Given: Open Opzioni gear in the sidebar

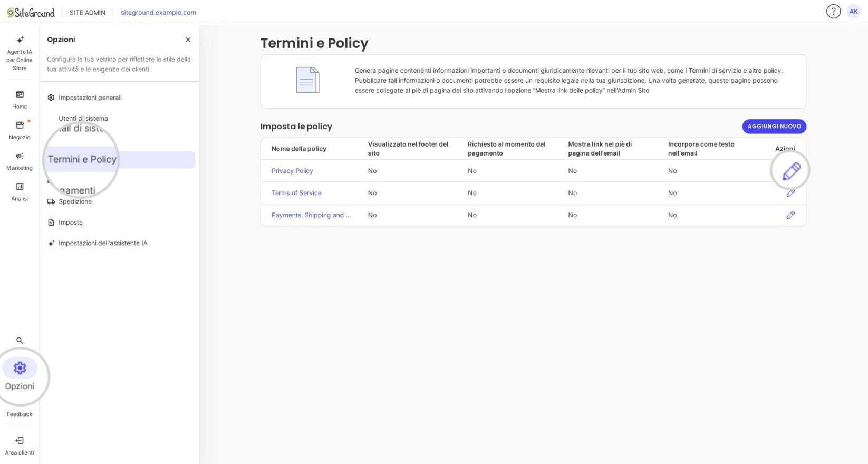Looking at the screenshot, I should pos(20,376).
